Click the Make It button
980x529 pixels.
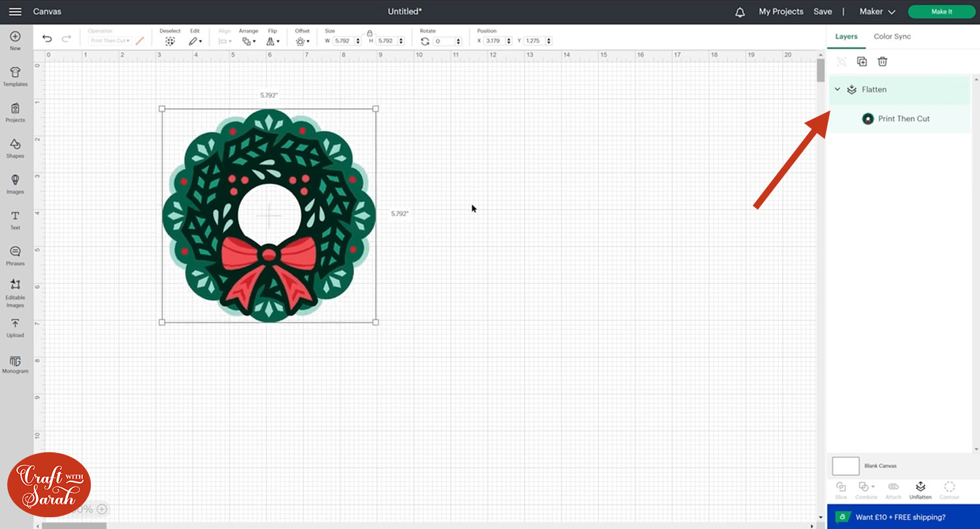[941, 12]
